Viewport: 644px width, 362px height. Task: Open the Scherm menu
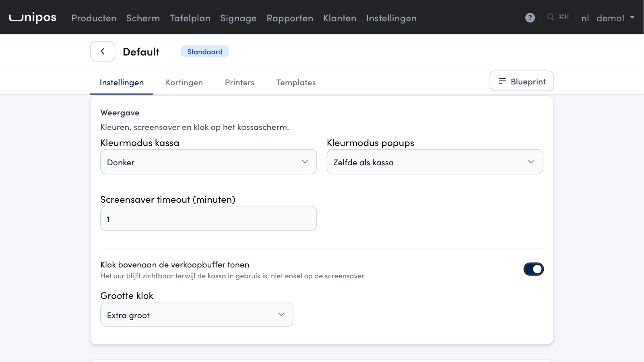[143, 18]
